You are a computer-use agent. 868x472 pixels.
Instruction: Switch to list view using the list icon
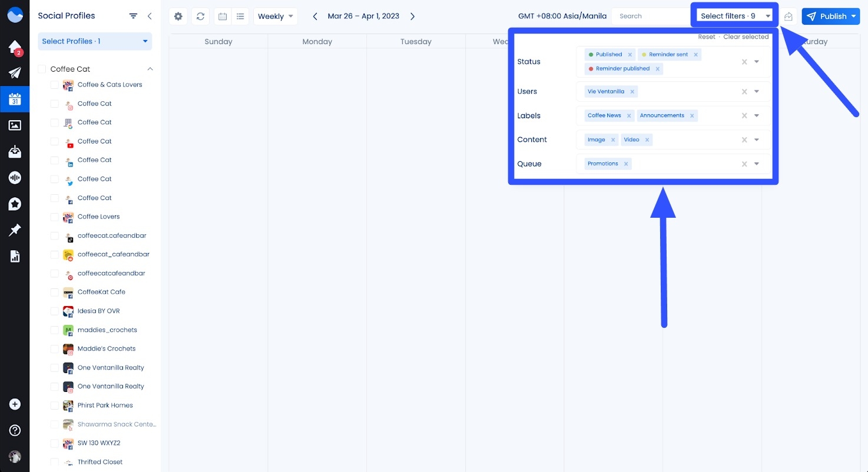(240, 16)
